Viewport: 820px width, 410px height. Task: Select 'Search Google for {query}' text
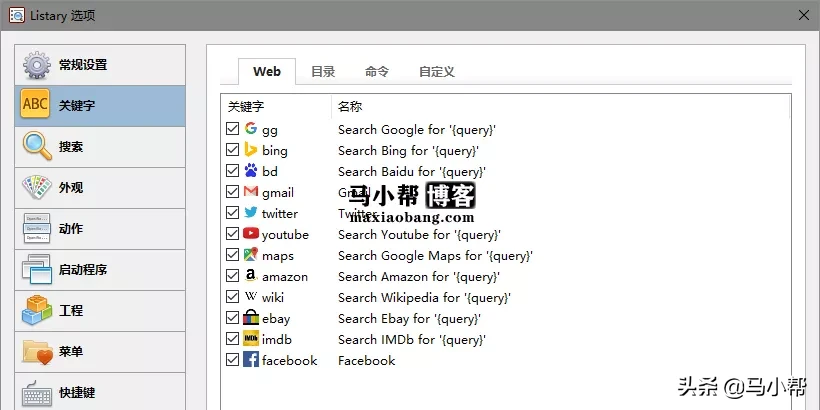[417, 130]
